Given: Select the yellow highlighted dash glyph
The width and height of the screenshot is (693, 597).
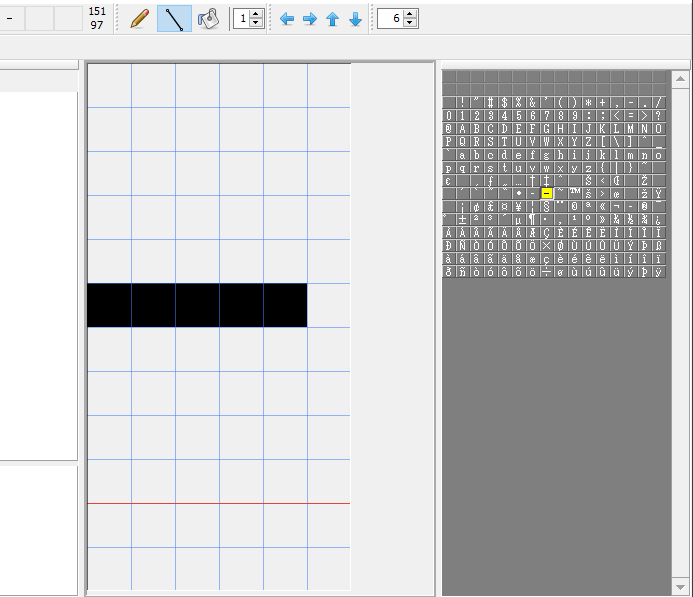Looking at the screenshot, I should tap(547, 193).
